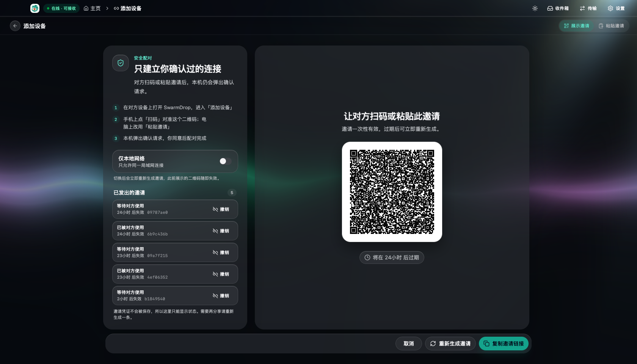This screenshot has height=364, width=637.
Task: Click the 安全配对 label
Action: [x=143, y=58]
